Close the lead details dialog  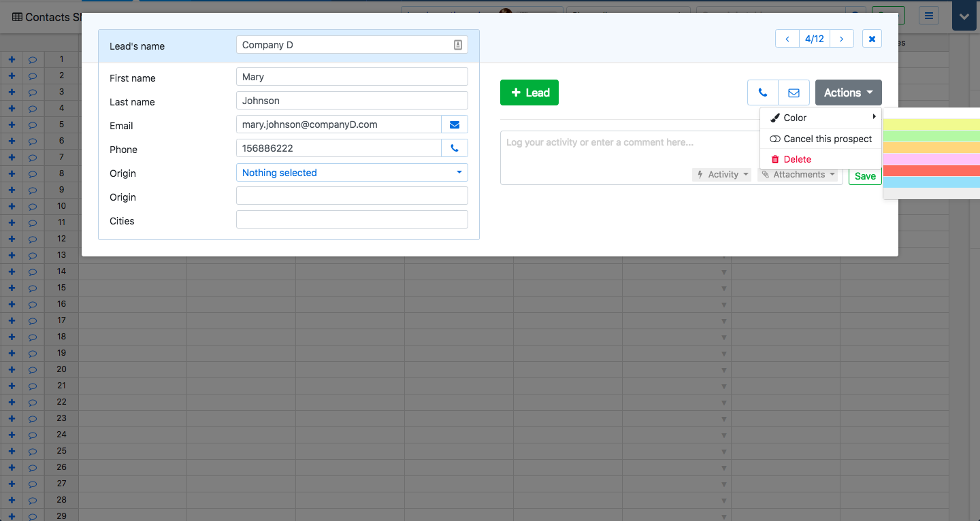tap(872, 39)
